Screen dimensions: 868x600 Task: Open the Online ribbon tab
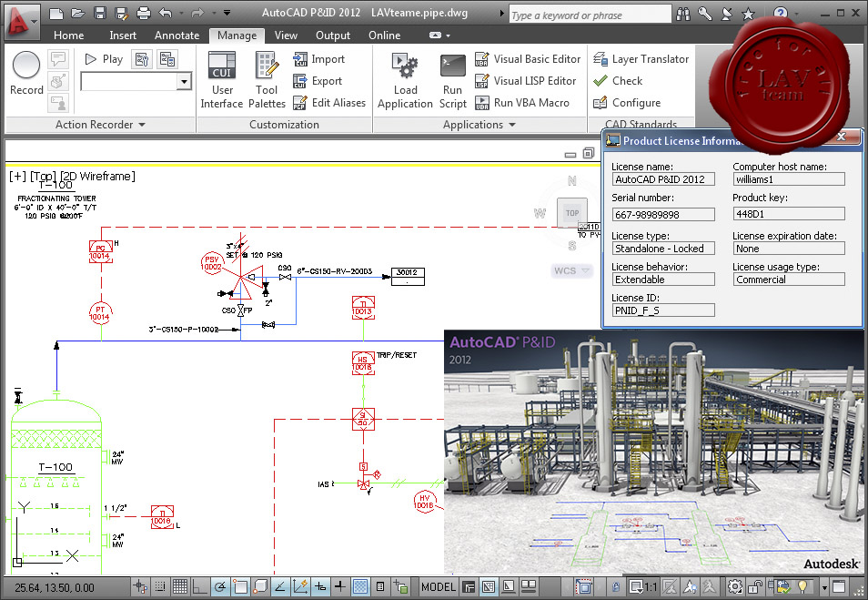click(x=385, y=36)
